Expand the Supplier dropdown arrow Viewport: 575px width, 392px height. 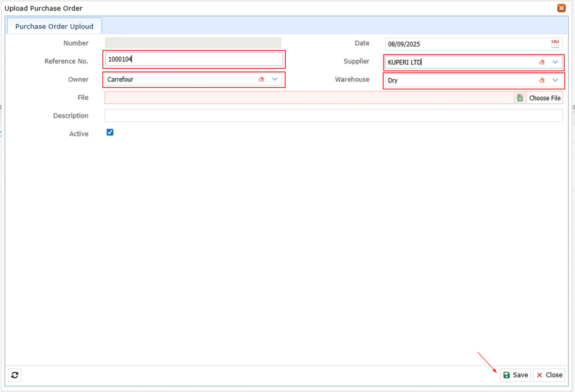point(555,62)
